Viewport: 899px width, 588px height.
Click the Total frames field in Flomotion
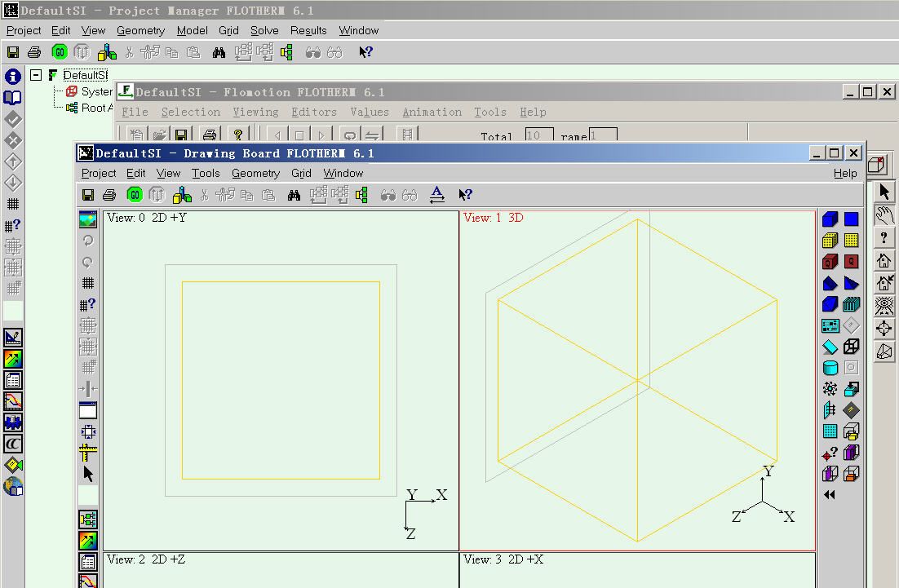[539, 135]
